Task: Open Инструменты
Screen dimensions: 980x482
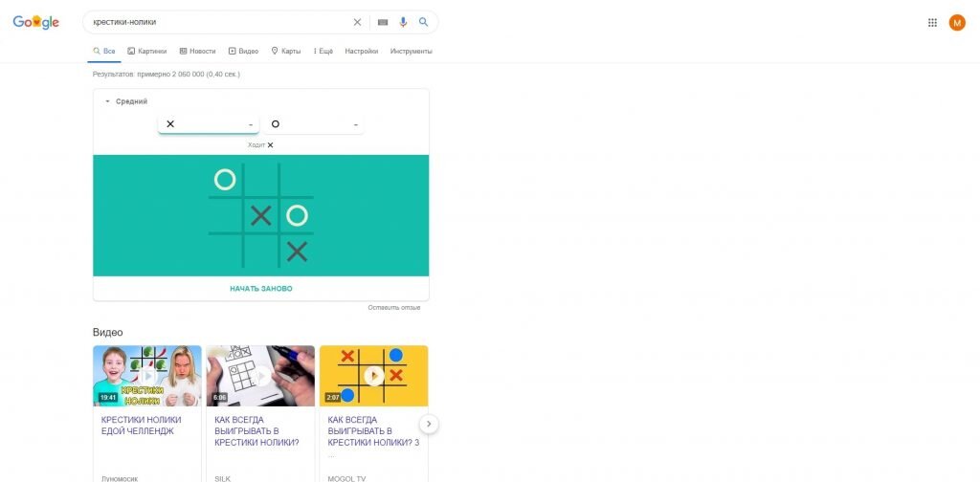Action: (411, 52)
